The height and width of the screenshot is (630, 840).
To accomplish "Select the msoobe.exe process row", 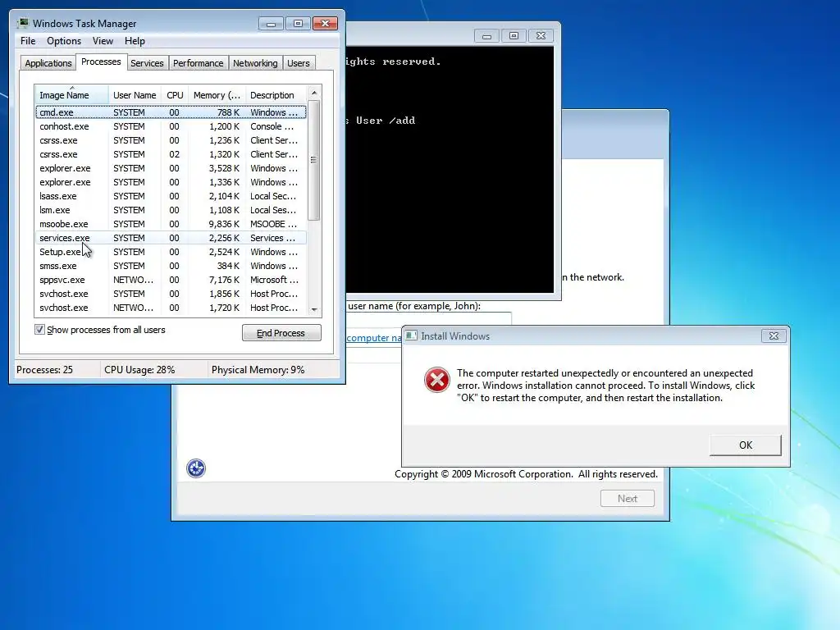I will (x=171, y=224).
